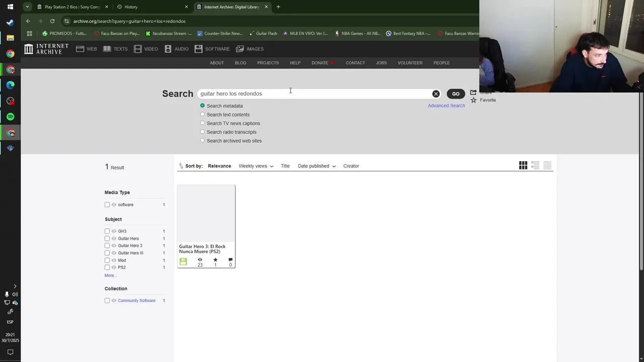The width and height of the screenshot is (644, 362).
Task: Open a new browser tab
Action: tap(278, 7)
